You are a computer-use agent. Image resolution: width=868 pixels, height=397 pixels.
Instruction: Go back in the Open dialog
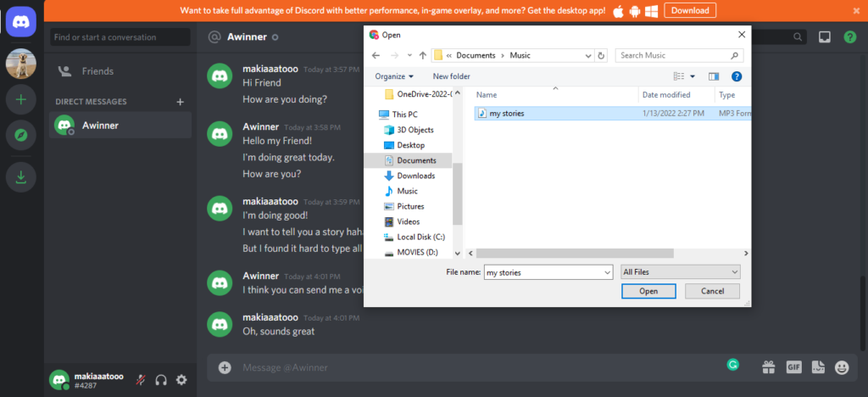click(x=376, y=55)
